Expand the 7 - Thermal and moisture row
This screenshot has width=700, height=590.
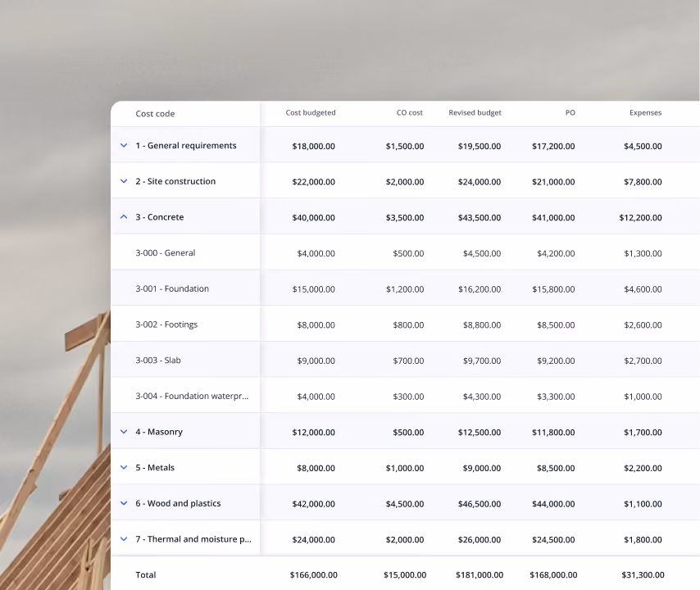pyautogui.click(x=124, y=539)
